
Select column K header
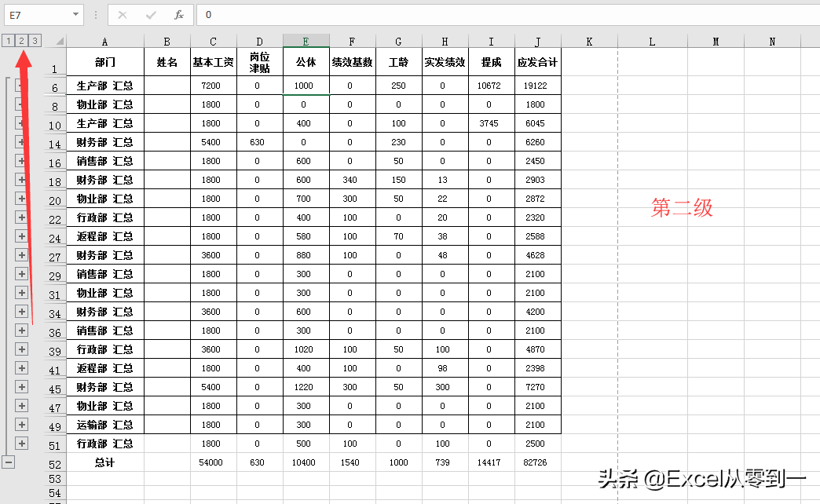point(589,42)
